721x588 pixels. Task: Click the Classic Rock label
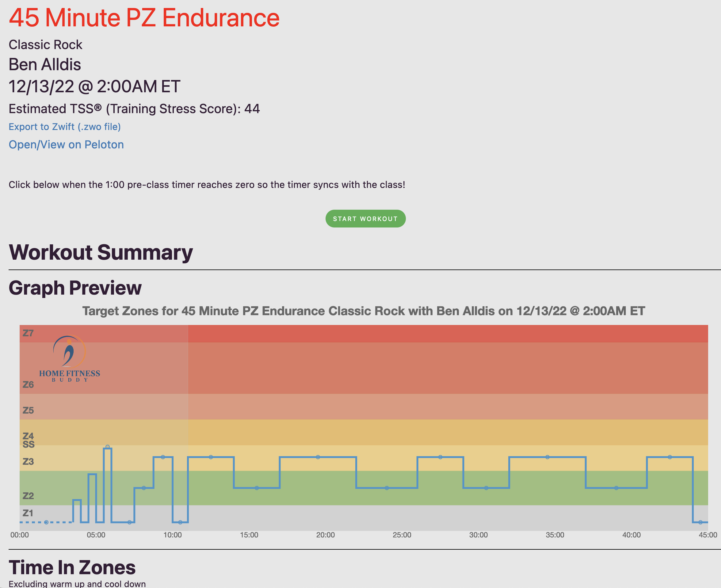(45, 44)
